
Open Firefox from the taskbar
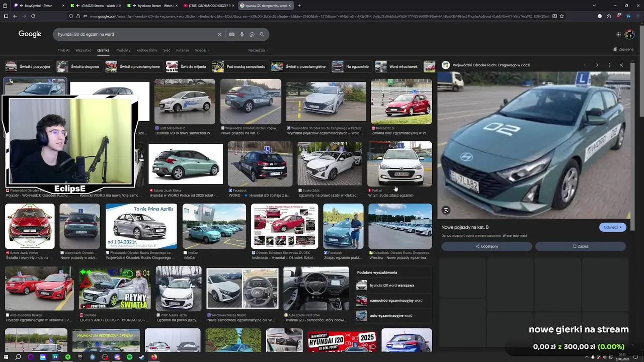pyautogui.click(x=154, y=357)
